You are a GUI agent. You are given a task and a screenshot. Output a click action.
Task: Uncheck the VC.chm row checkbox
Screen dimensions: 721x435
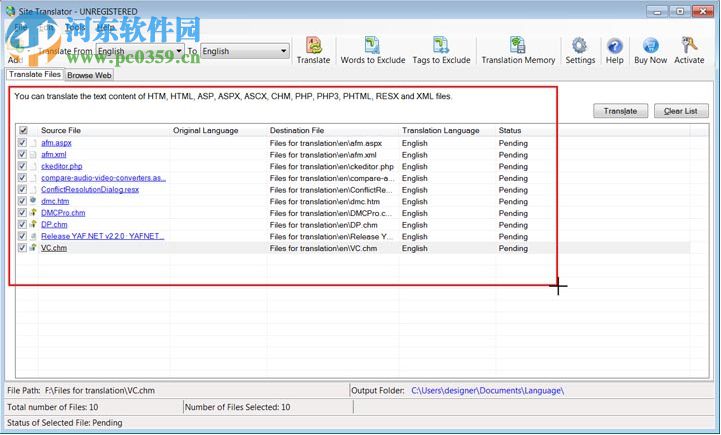tap(22, 247)
